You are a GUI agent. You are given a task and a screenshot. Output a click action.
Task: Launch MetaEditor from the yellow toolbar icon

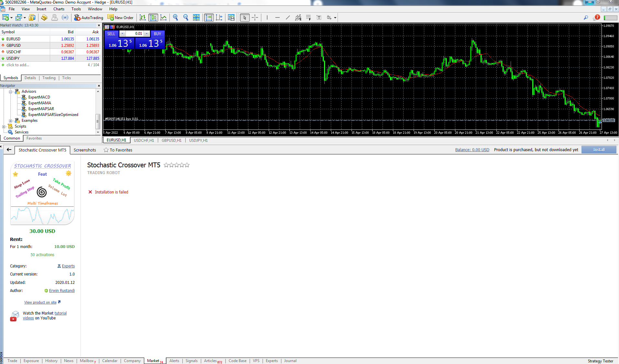(44, 17)
